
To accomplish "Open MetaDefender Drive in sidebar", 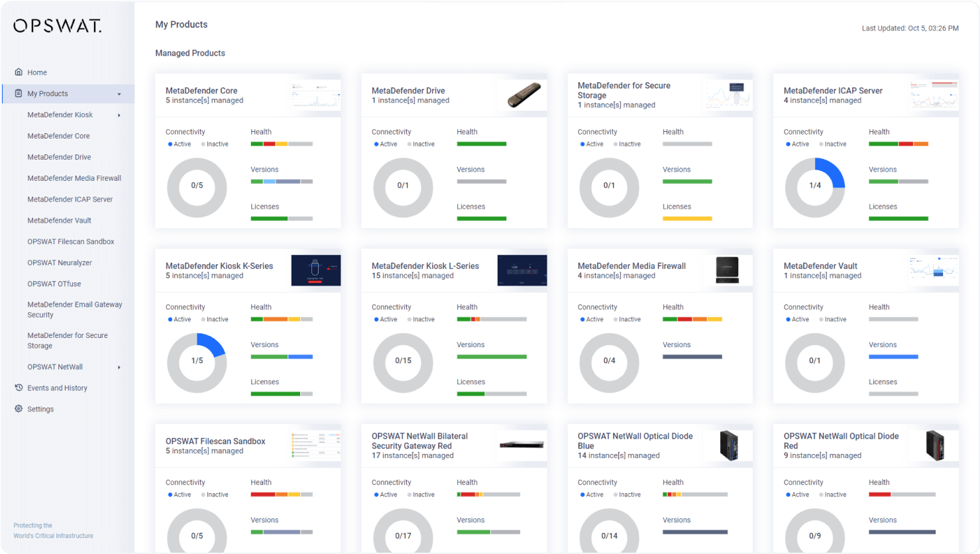I will 59,157.
